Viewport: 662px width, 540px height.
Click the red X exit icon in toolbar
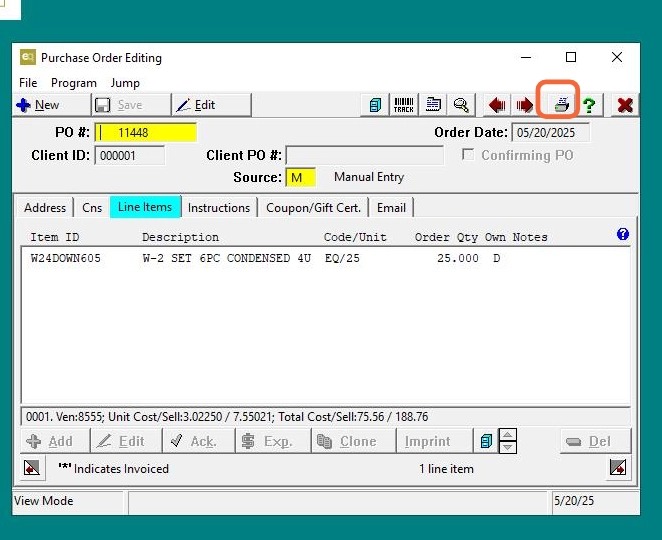tap(625, 105)
